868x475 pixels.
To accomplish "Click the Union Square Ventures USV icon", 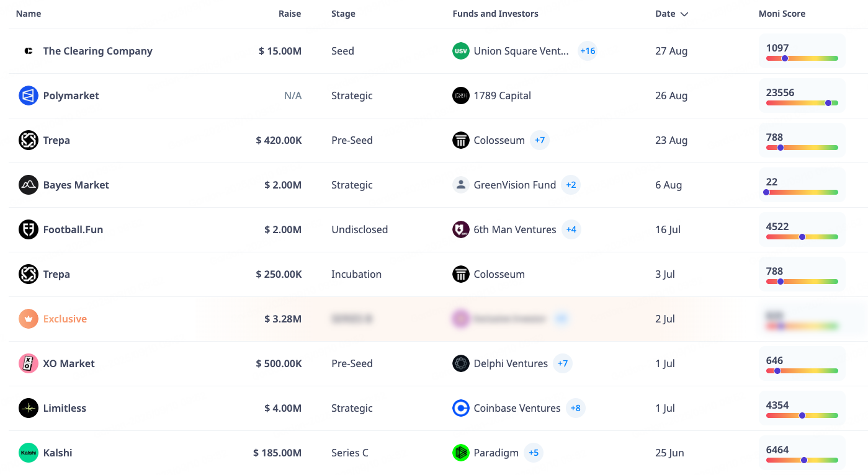I will pyautogui.click(x=461, y=51).
